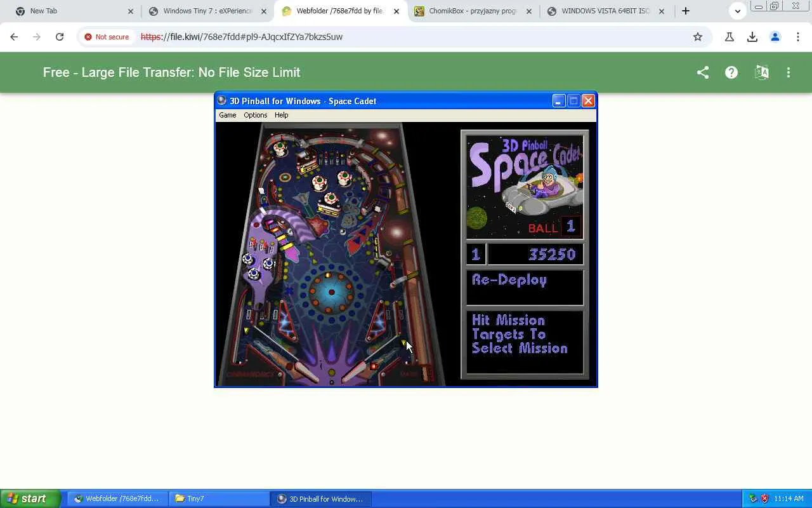Image resolution: width=812 pixels, height=508 pixels.
Task: Click the 3D Pinball title bar icon
Action: click(221, 100)
